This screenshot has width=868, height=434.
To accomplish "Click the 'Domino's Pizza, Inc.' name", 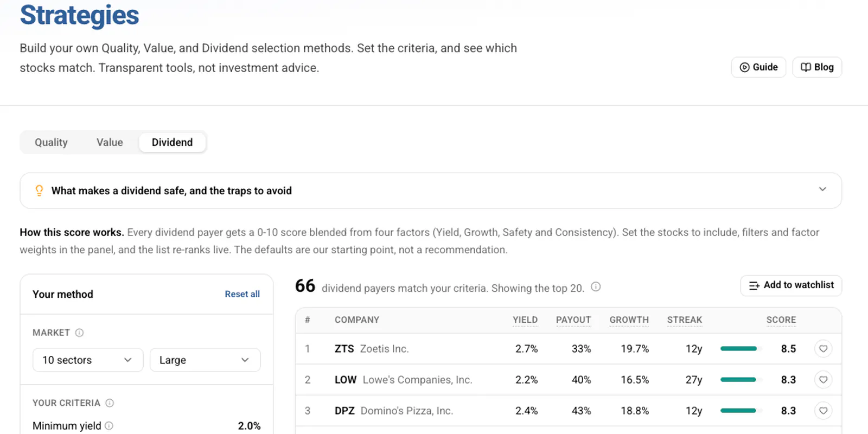I will tap(407, 411).
